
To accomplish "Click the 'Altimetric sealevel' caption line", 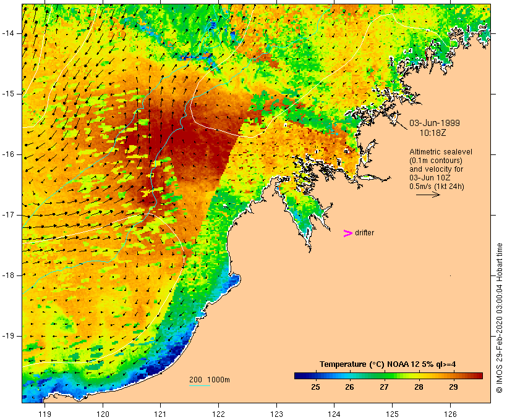I will [x=441, y=152].
